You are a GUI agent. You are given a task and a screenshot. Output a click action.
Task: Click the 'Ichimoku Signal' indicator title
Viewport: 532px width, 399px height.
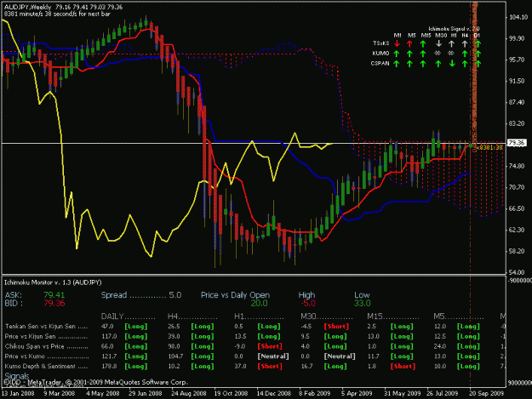pyautogui.click(x=454, y=29)
